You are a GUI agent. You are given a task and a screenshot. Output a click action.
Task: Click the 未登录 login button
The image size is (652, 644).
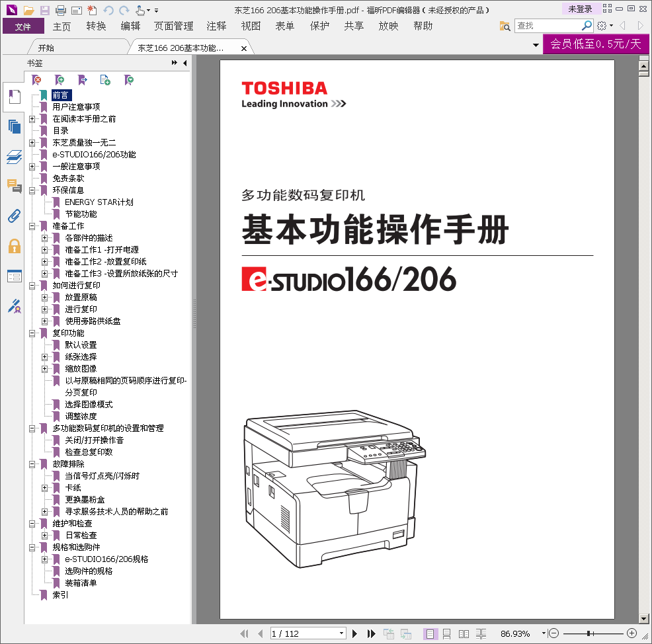580,9
